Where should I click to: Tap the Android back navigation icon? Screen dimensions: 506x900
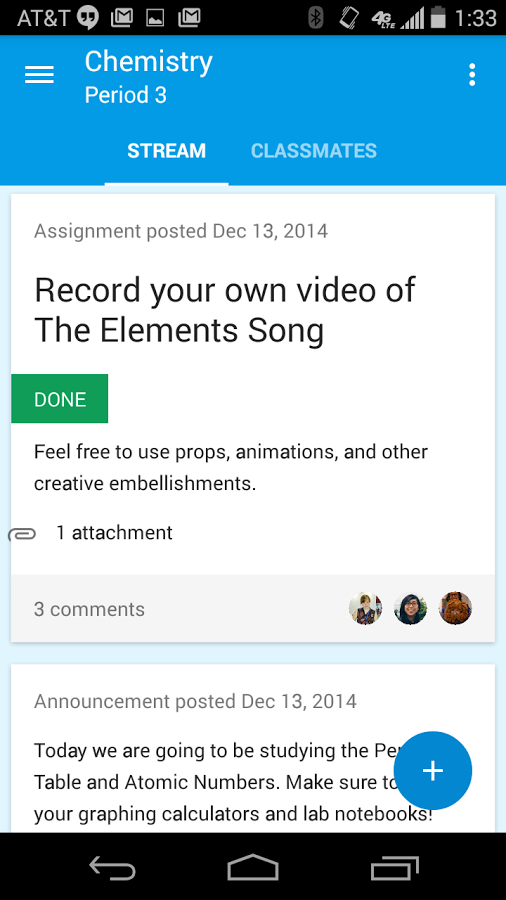point(112,867)
